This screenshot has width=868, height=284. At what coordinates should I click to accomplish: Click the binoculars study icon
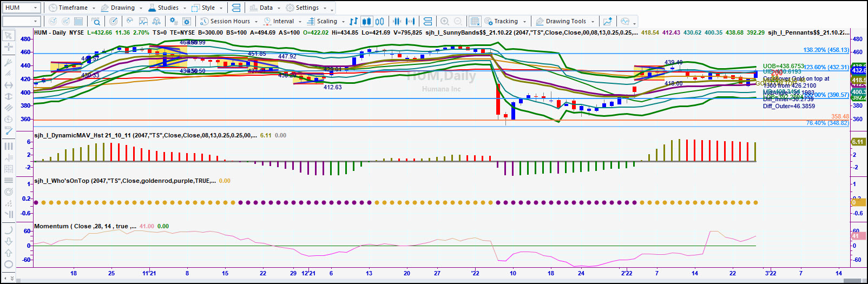click(x=156, y=21)
